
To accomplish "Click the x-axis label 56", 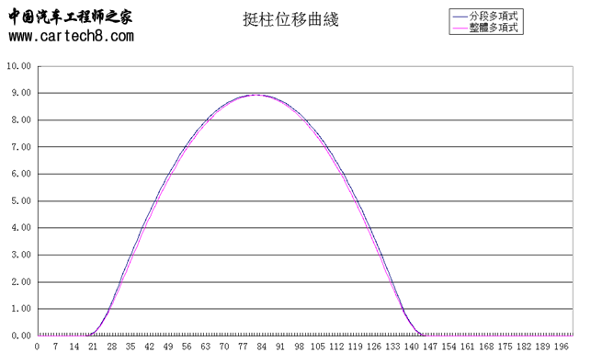I will (187, 347).
